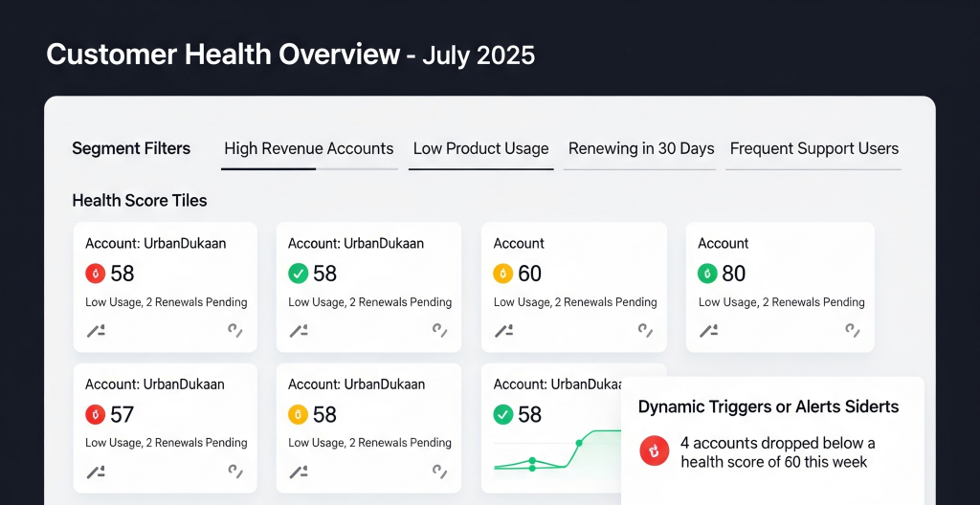The height and width of the screenshot is (505, 980).
Task: Open the tile showing health score 80
Action: pyautogui.click(x=780, y=287)
